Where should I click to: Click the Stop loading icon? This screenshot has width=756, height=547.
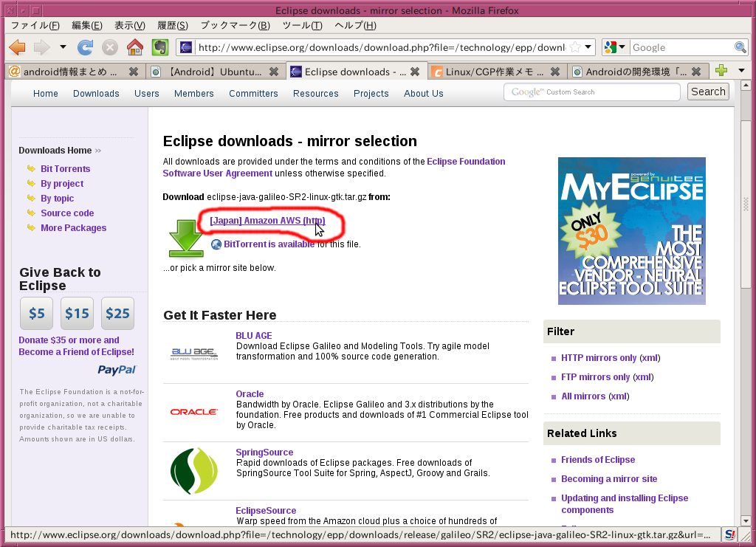[110, 47]
